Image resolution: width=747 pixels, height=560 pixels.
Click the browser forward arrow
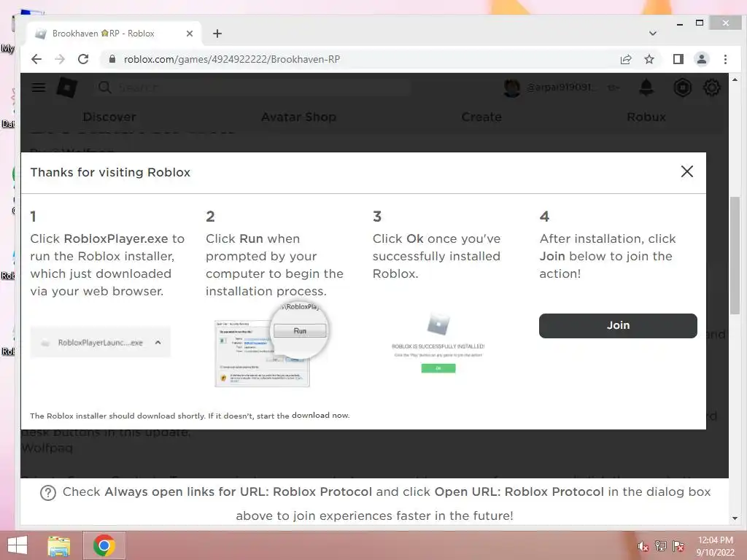click(60, 59)
